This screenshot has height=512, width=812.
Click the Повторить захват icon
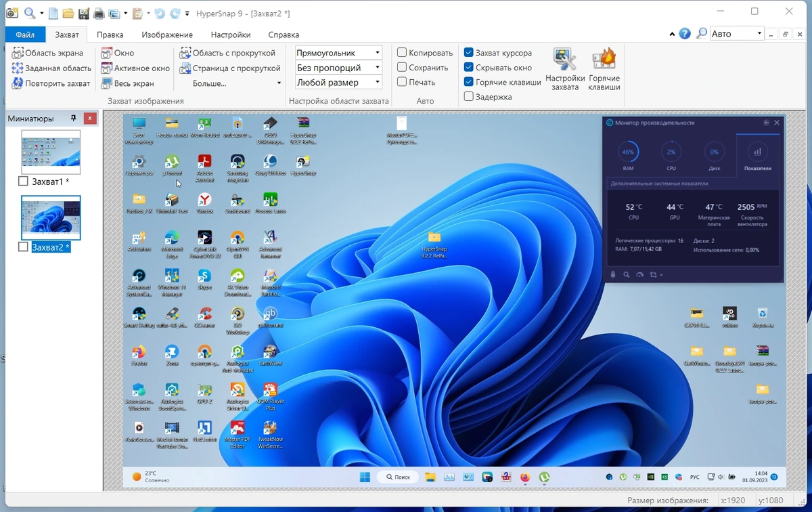click(x=17, y=83)
